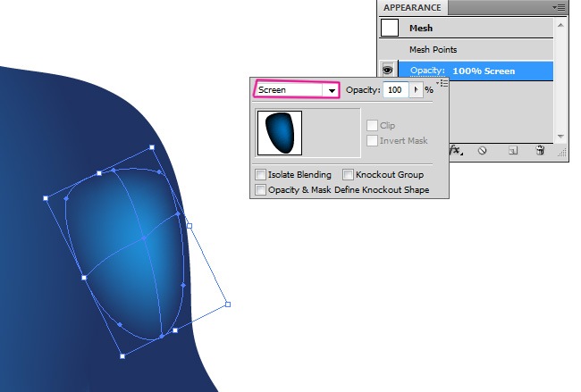
Task: Toggle visibility eye for Opacity row
Action: click(389, 70)
